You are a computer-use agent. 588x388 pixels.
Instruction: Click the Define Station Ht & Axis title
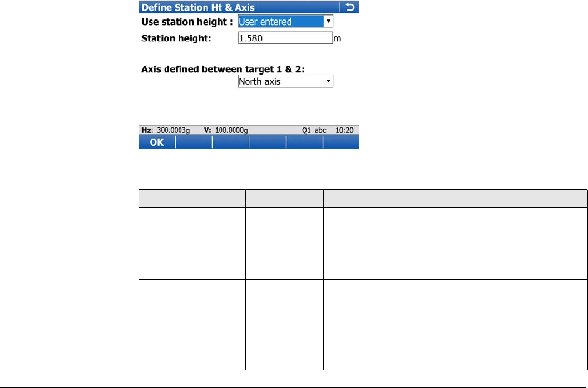coord(197,7)
